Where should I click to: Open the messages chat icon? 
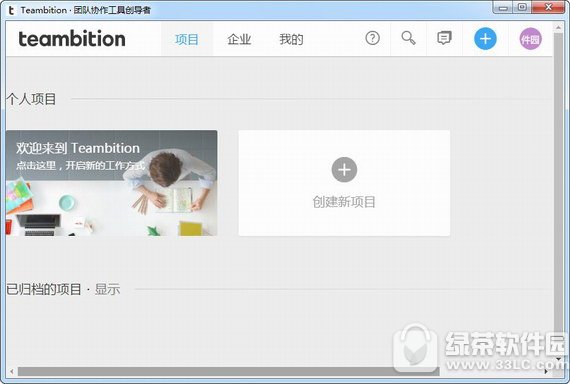pyautogui.click(x=444, y=38)
